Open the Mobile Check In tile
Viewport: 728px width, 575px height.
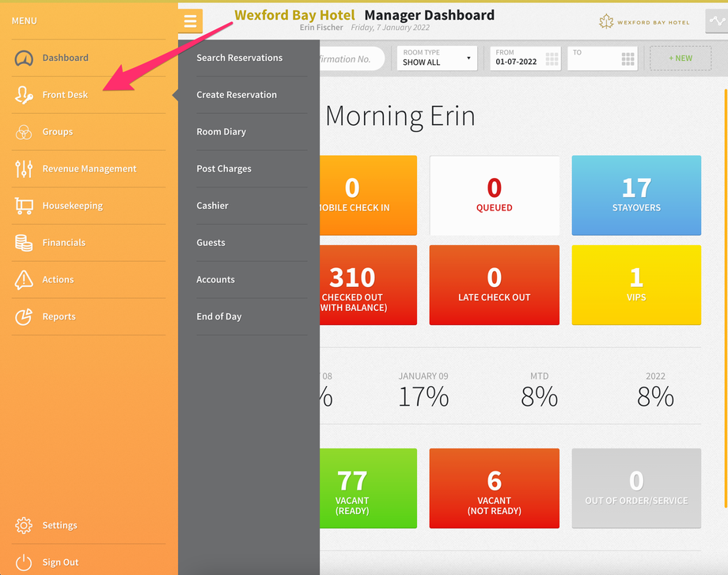[368, 195]
